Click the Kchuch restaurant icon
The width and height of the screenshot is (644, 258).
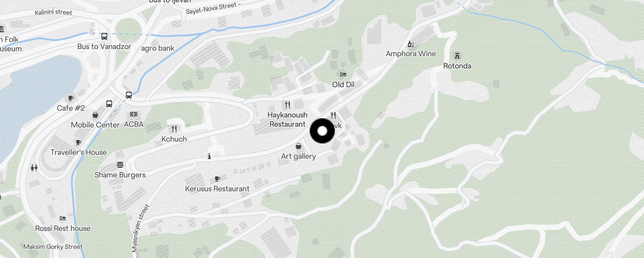(174, 129)
